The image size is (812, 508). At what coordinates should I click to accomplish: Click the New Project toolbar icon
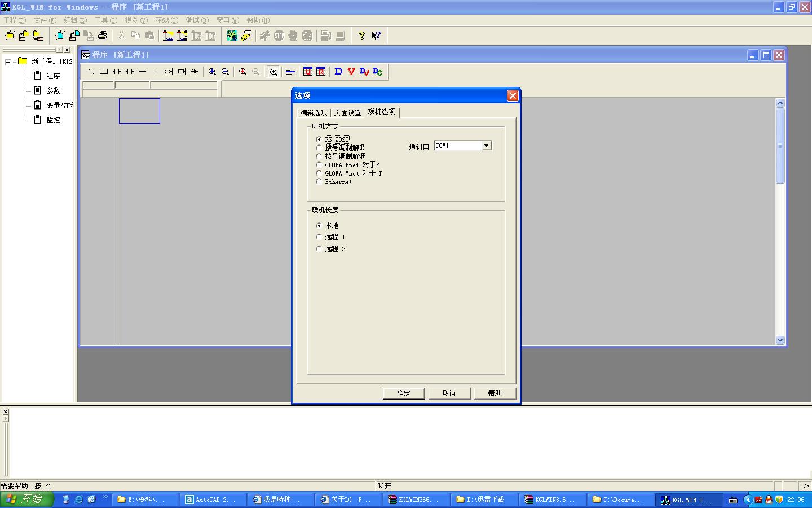10,36
